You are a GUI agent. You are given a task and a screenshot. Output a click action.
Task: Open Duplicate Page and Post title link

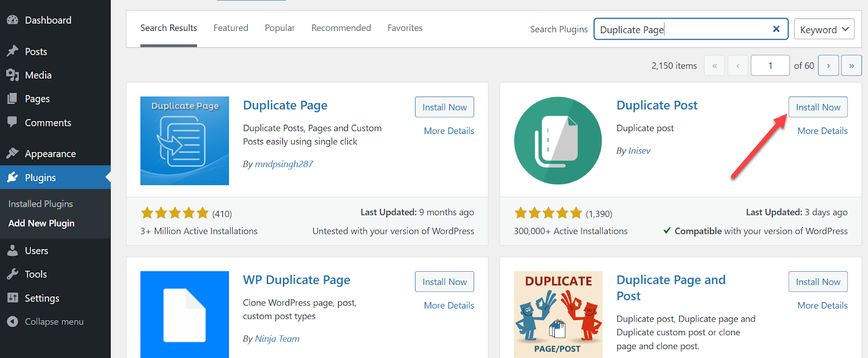point(671,288)
